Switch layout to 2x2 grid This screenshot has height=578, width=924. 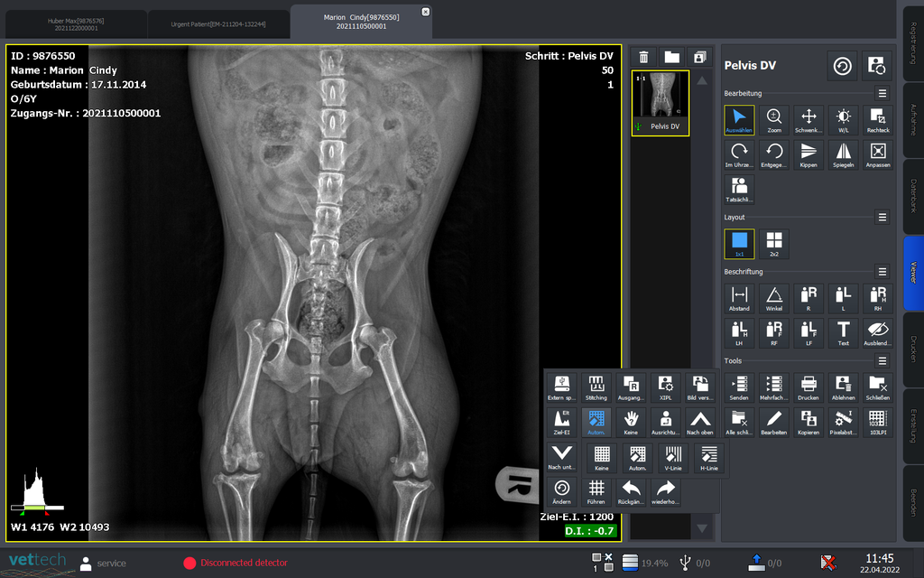coord(774,244)
